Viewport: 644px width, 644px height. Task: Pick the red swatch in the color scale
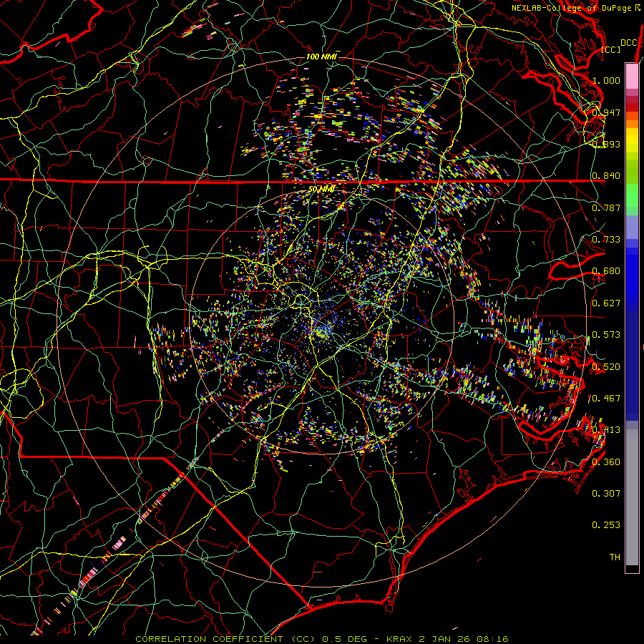coord(632,107)
